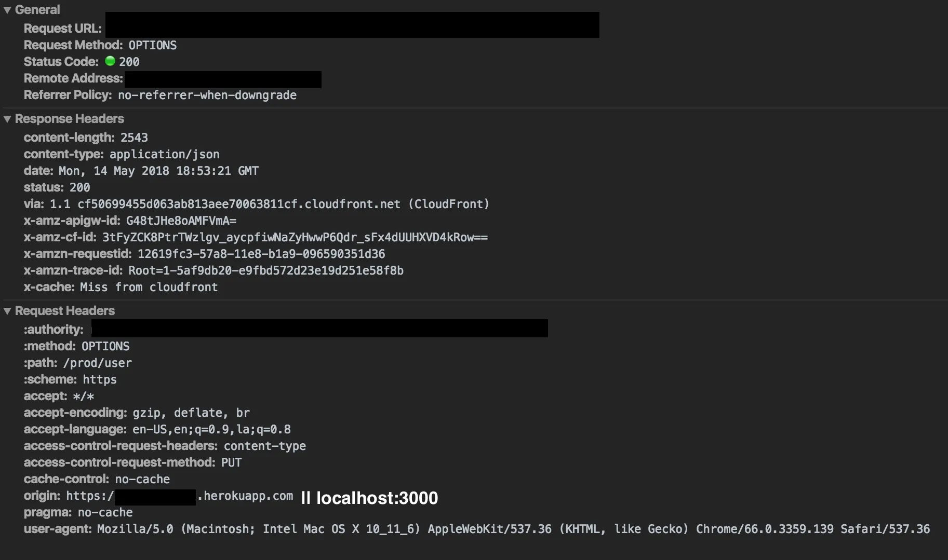Click the green status code indicator dot
948x560 pixels.
[x=110, y=61]
